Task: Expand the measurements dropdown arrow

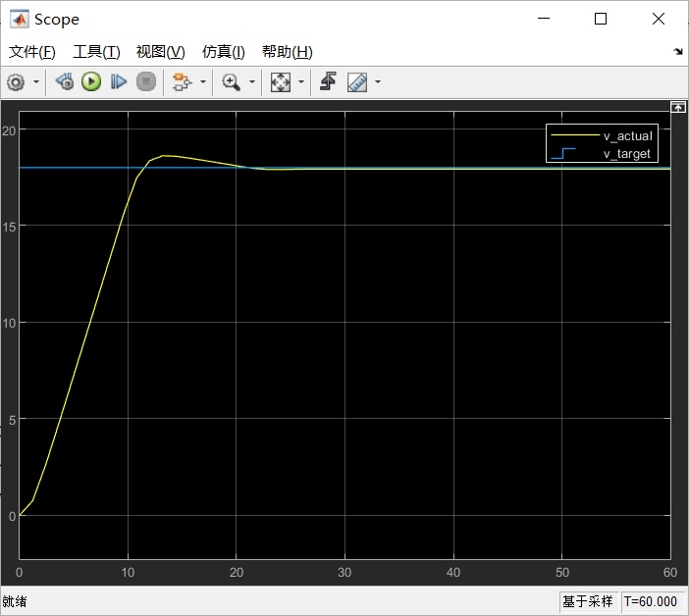Action: pos(378,81)
